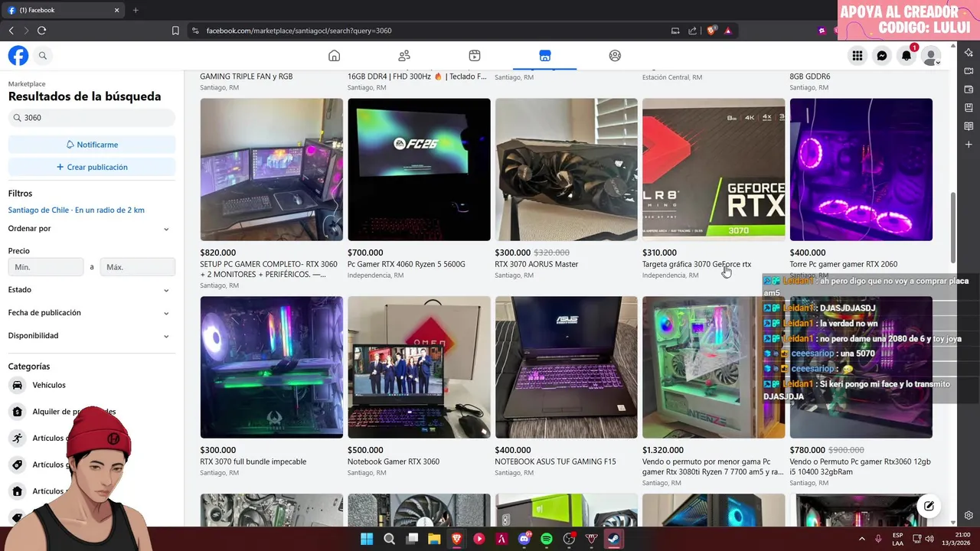Open the Notebook ASUS TUF Gaming F15 photo
The image size is (980, 551).
tap(567, 367)
